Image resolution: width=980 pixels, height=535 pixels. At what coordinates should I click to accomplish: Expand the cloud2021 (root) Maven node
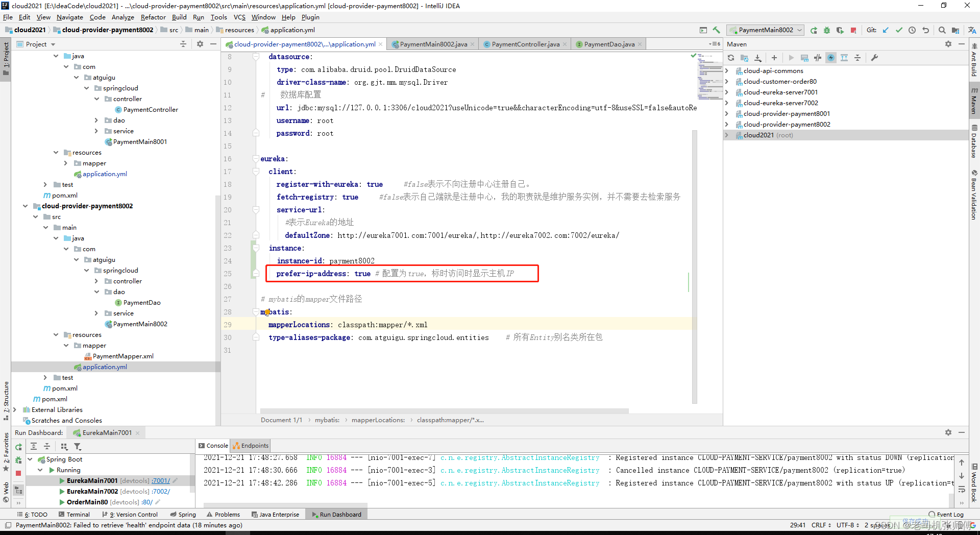coord(727,135)
